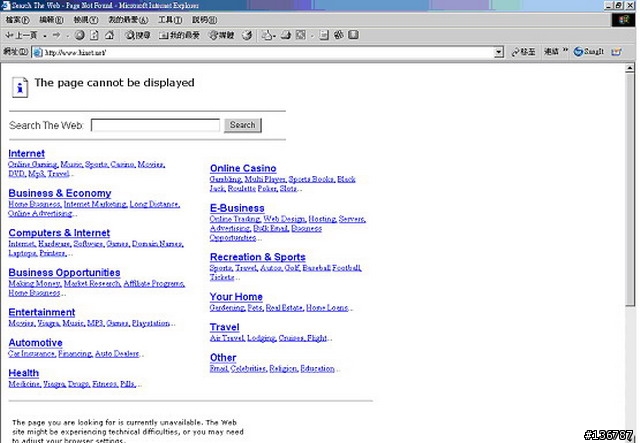The width and height of the screenshot is (640, 443).
Task: Open the Edit button dropdown arrow
Action: [x=312, y=36]
